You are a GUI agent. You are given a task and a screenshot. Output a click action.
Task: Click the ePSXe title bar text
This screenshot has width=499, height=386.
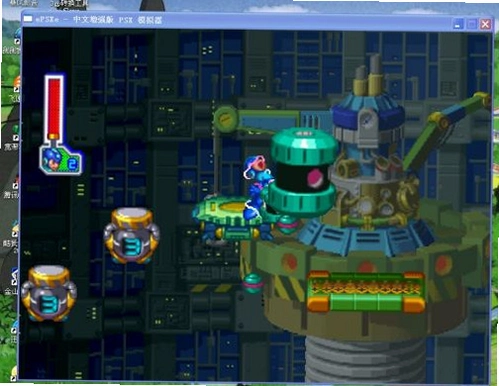(99, 20)
